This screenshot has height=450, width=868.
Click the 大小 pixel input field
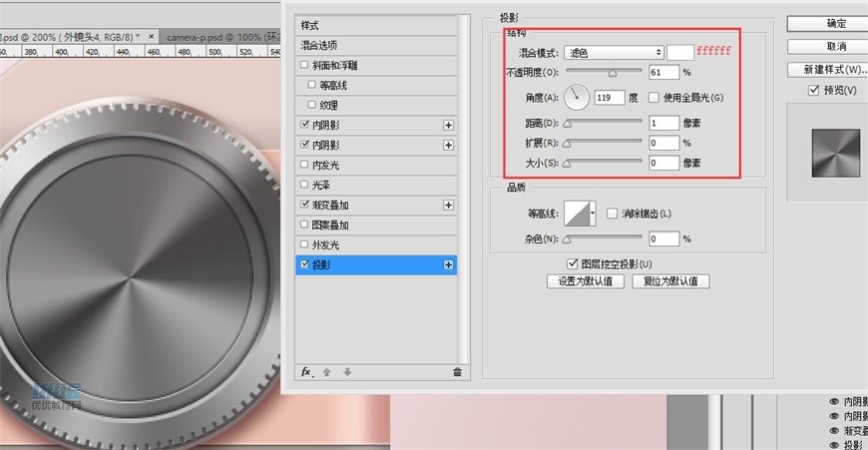click(x=663, y=163)
